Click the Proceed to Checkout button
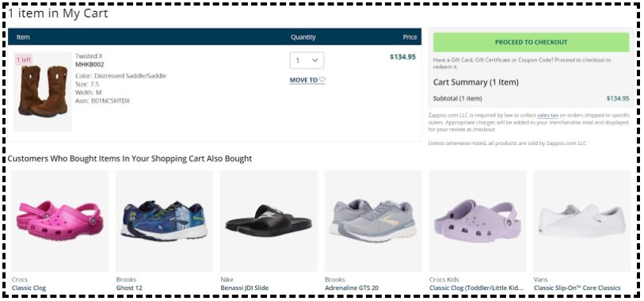The height and width of the screenshot is (301, 644). coord(531,42)
